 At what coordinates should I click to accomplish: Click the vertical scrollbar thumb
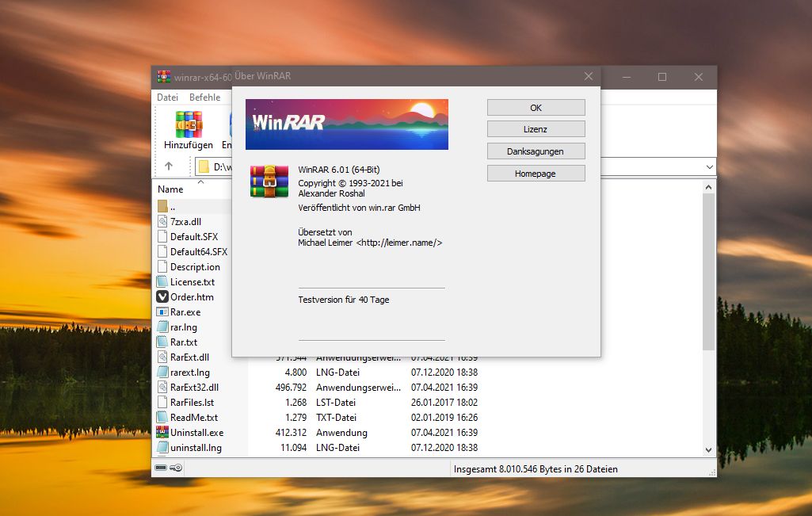(x=708, y=271)
